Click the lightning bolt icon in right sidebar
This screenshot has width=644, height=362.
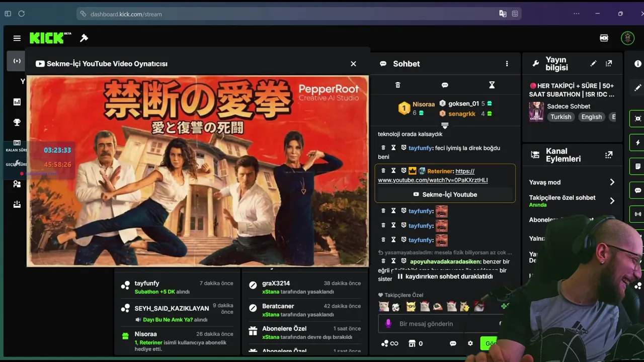pos(638,142)
